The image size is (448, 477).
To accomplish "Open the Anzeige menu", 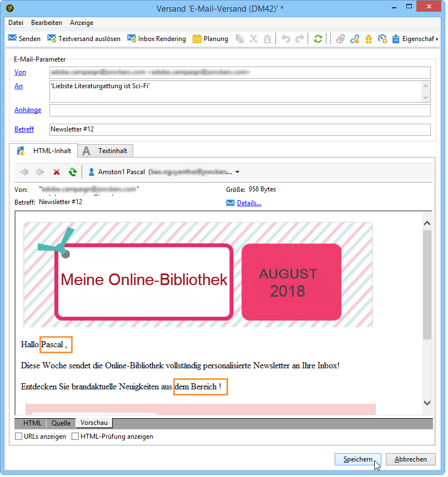I will click(82, 23).
